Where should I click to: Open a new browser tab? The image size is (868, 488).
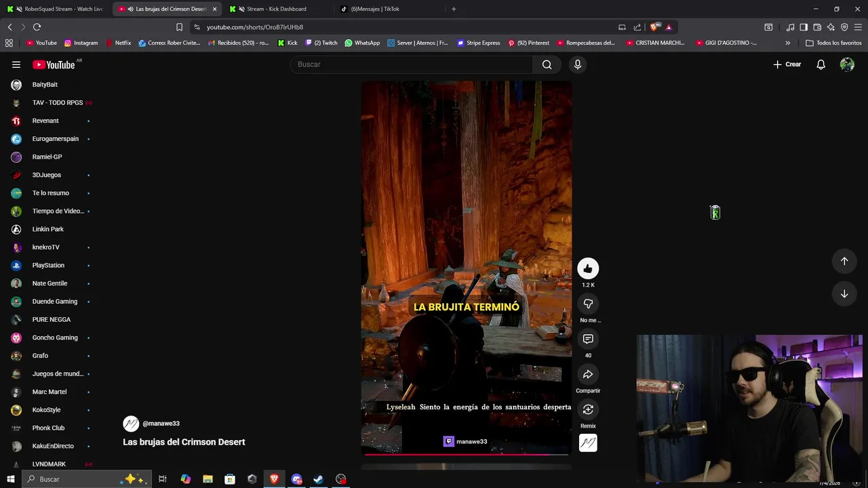[x=454, y=9]
